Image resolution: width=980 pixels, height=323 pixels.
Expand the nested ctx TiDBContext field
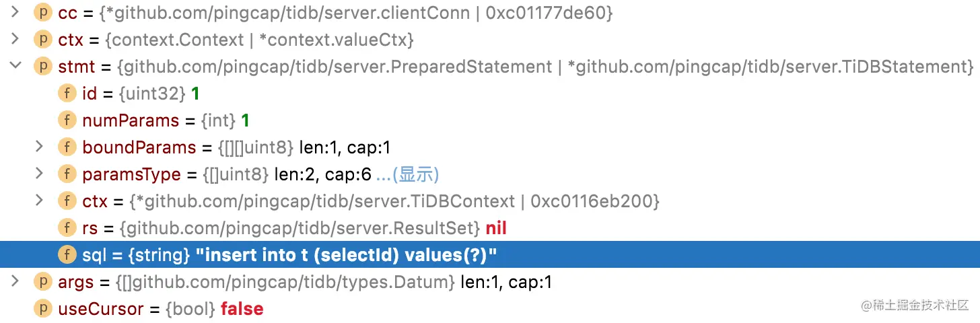click(39, 201)
